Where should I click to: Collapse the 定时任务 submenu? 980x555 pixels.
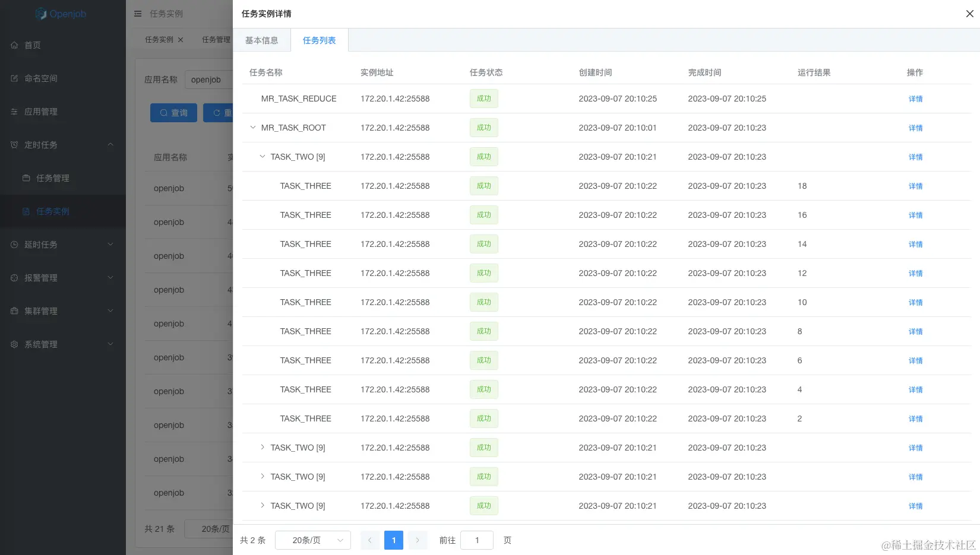pos(110,145)
